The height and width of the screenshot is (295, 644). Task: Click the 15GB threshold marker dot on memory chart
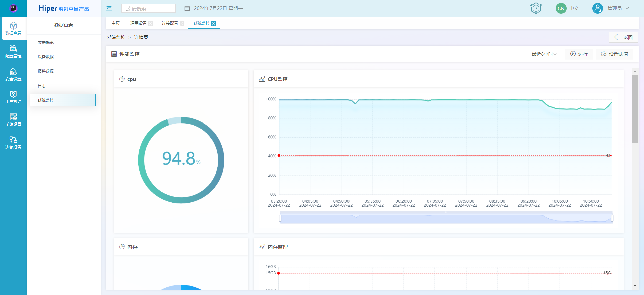[278, 273]
